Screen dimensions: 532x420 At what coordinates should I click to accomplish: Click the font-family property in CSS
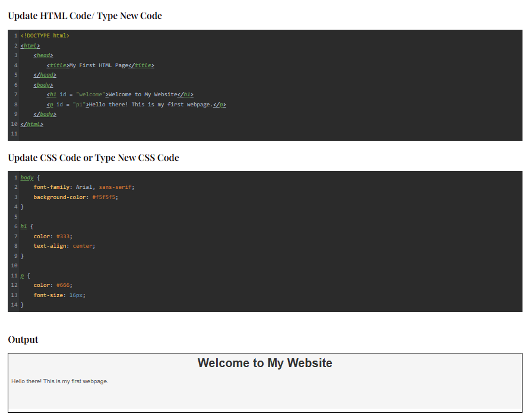pos(52,187)
